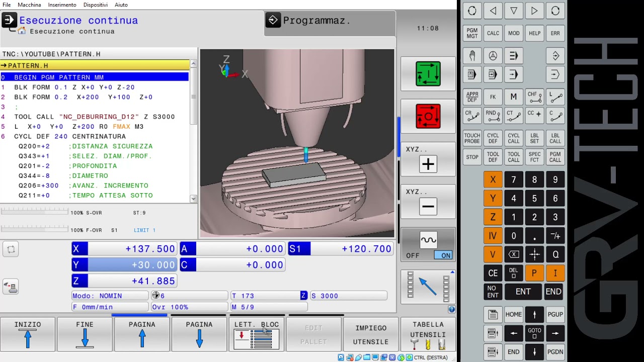This screenshot has height=362, width=644.
Task: Click the CHF chamfer key
Action: point(535,97)
